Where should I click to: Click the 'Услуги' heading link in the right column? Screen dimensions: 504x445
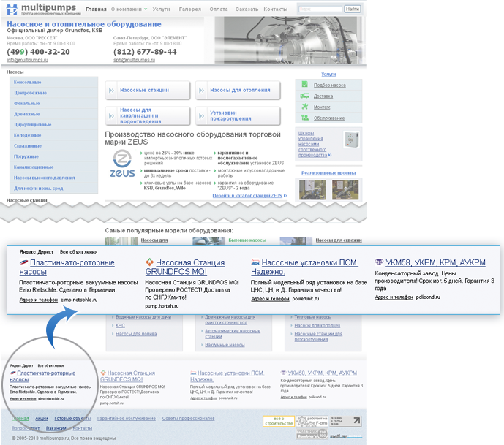tap(328, 75)
